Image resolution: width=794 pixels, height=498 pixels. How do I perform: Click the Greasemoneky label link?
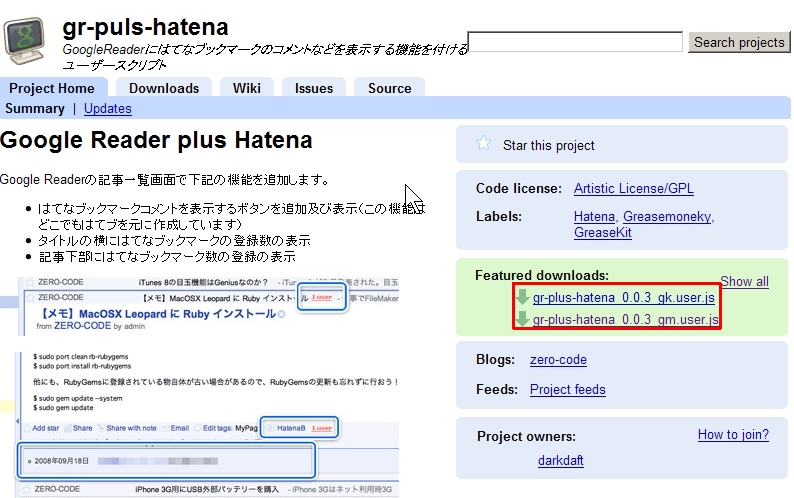coord(667,216)
